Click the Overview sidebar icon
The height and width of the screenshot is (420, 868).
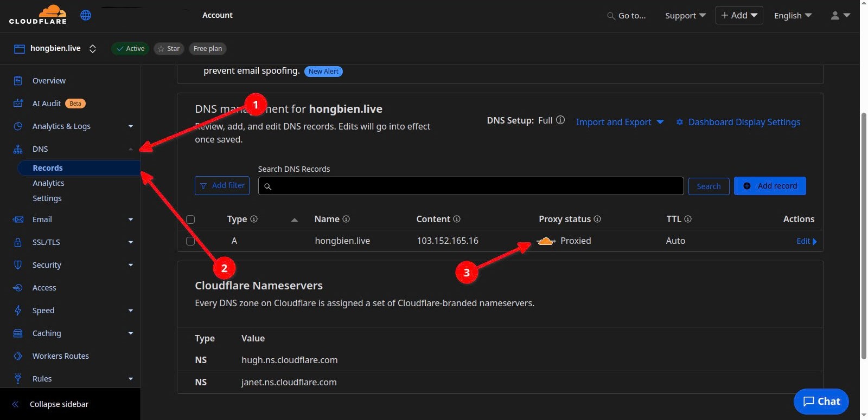click(18, 81)
